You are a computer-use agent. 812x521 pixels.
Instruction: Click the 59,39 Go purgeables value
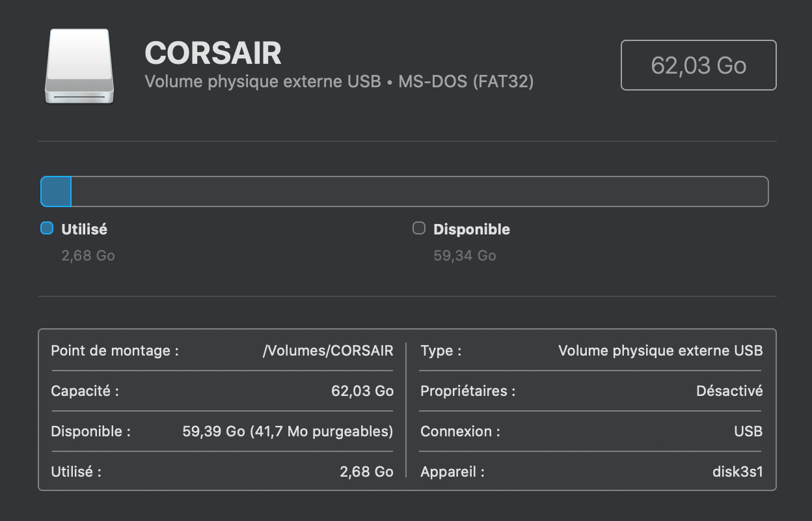(288, 431)
